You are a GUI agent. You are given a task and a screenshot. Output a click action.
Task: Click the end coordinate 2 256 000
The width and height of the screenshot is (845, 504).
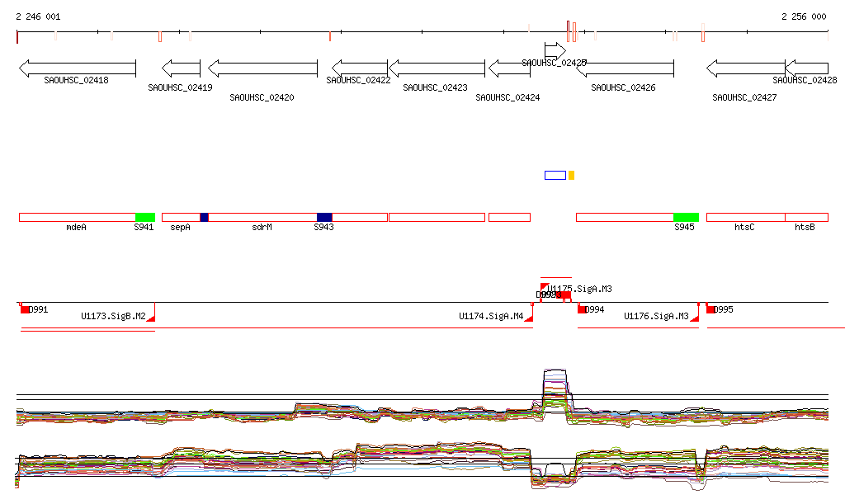804,16
